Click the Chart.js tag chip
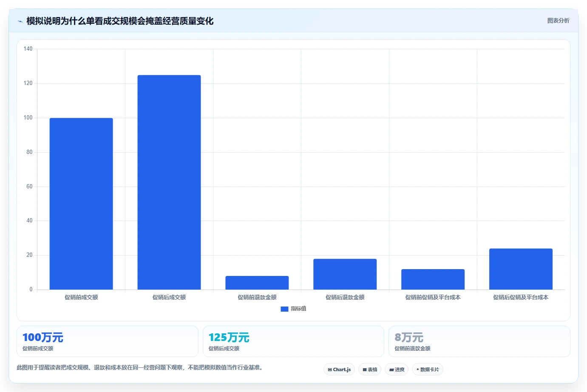 tap(339, 369)
